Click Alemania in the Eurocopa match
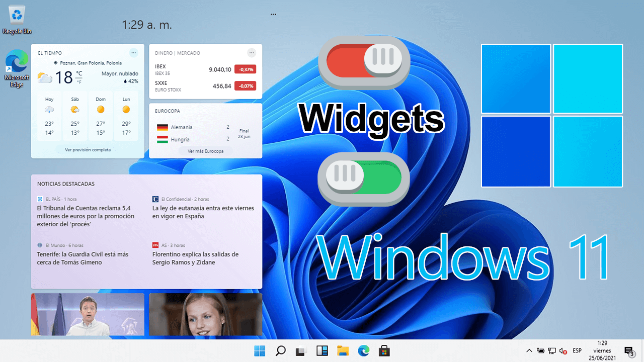Viewport: 644px width, 362px height. (x=182, y=127)
